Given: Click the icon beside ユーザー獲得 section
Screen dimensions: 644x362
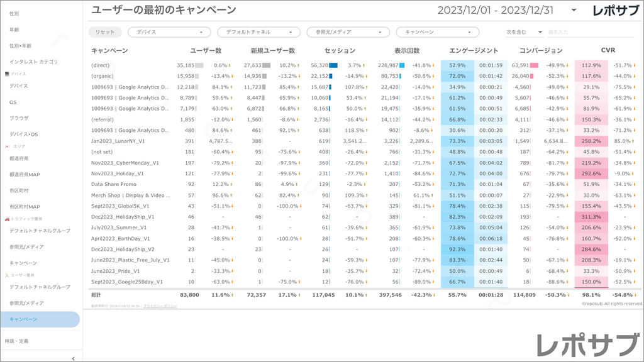Looking at the screenshot, I should [7, 275].
